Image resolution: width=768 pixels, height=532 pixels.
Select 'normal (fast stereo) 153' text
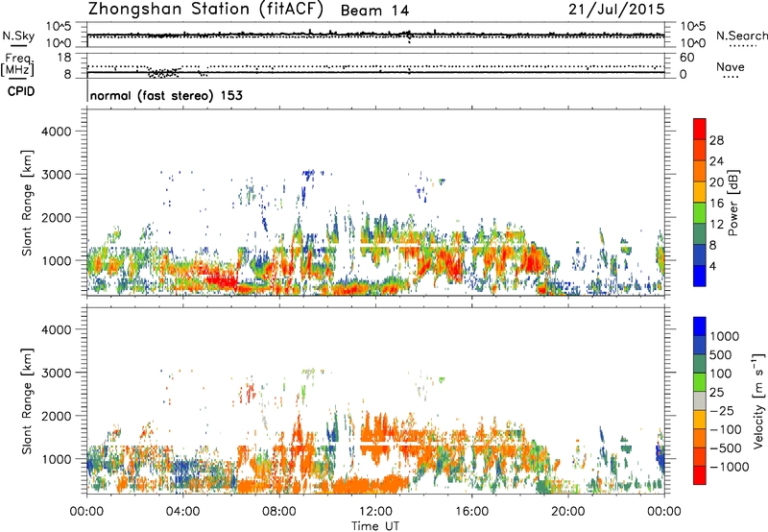[166, 95]
